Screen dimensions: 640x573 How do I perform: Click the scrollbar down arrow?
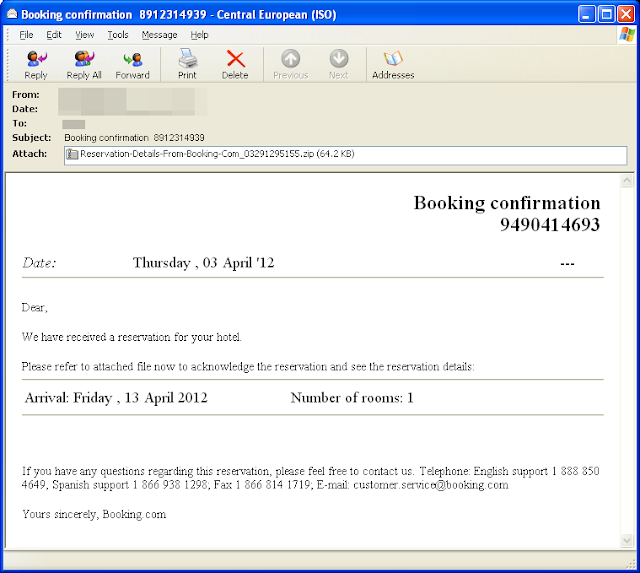click(x=627, y=541)
